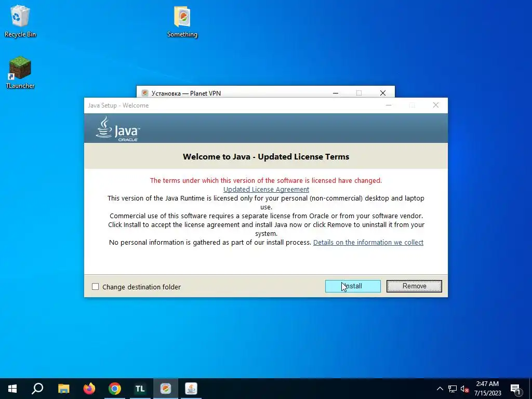Screen dimensions: 532x399
Task: Launch File Explorer from taskbar
Action: coord(63,389)
